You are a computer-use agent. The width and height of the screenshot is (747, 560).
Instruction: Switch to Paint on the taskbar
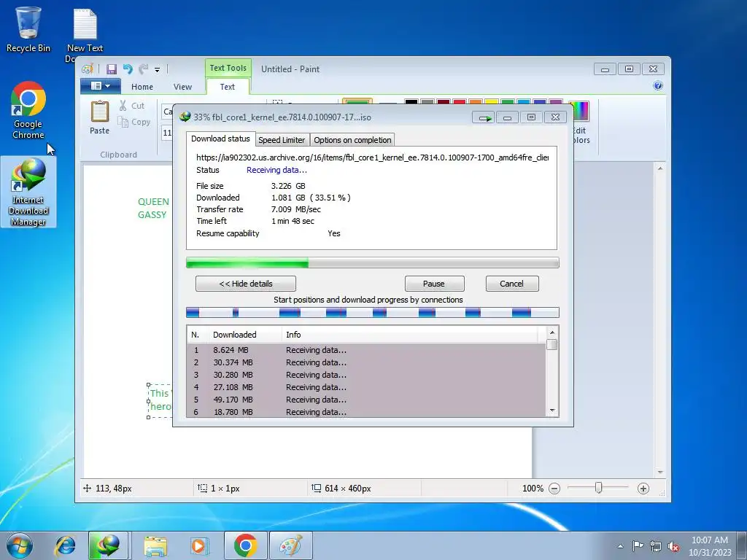pos(290,545)
